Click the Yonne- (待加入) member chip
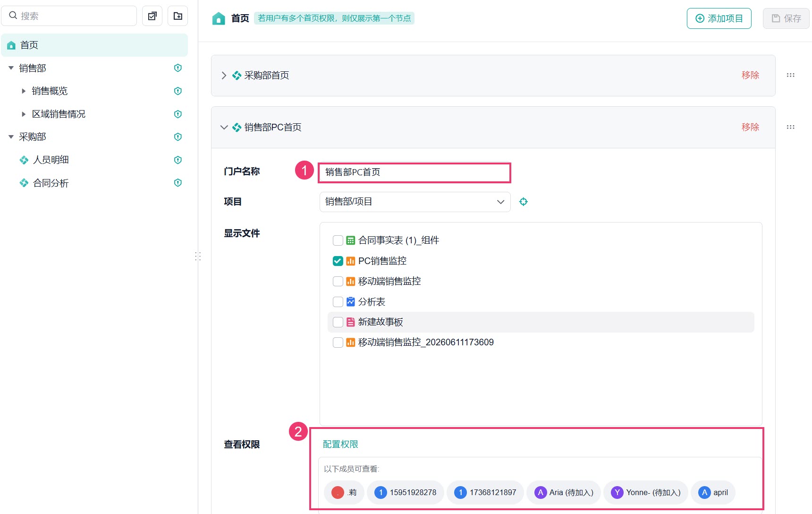Viewport: 812px width, 514px height. [x=645, y=493]
